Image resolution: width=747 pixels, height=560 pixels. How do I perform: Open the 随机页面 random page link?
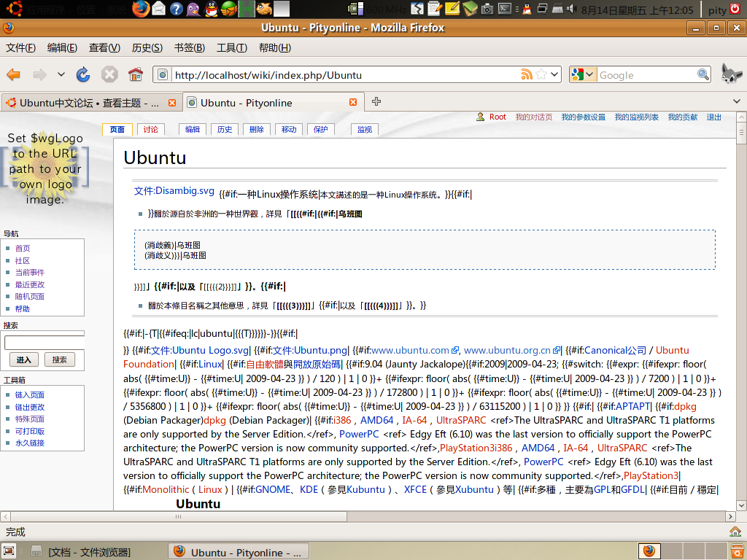click(x=29, y=296)
